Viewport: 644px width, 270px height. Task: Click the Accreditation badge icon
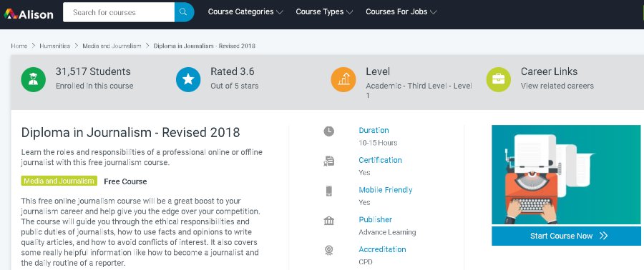pyautogui.click(x=329, y=250)
